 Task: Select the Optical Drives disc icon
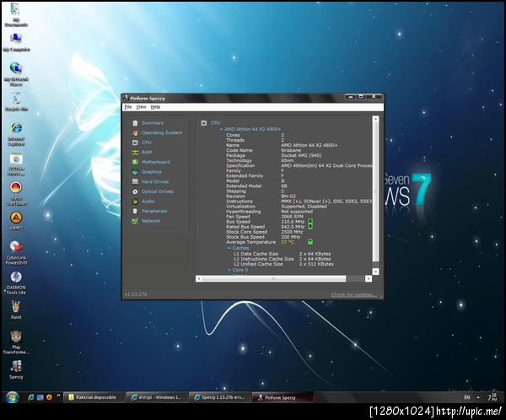coord(135,191)
